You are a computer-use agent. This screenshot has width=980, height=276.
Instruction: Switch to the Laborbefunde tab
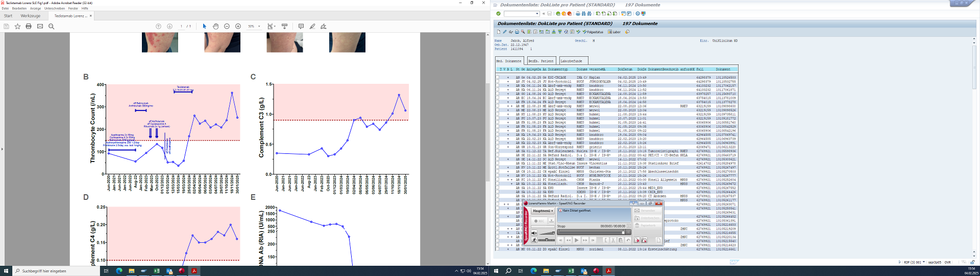tap(571, 61)
